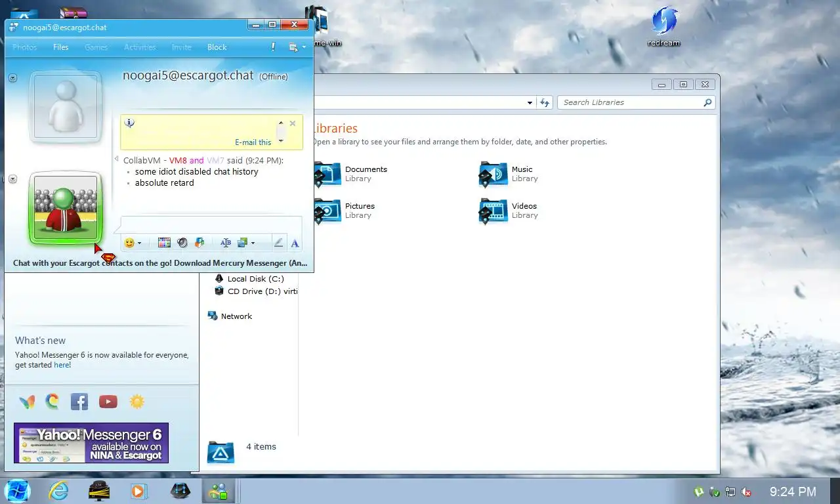Pick a chat background image icon
Image resolution: width=840 pixels, height=504 pixels.
tap(242, 243)
